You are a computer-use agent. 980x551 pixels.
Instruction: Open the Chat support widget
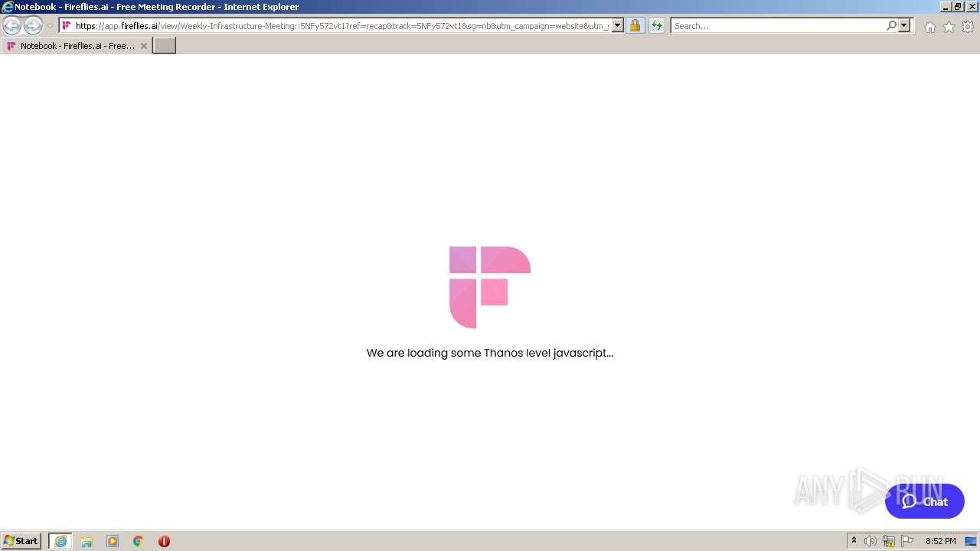925,501
